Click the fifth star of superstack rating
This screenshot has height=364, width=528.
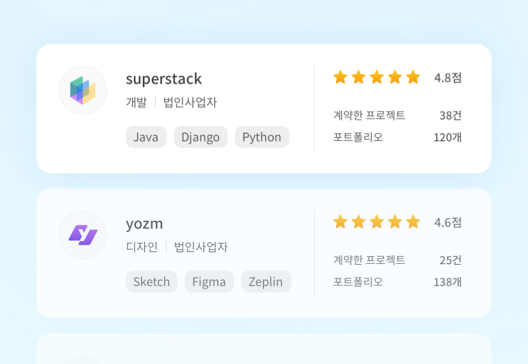point(413,77)
